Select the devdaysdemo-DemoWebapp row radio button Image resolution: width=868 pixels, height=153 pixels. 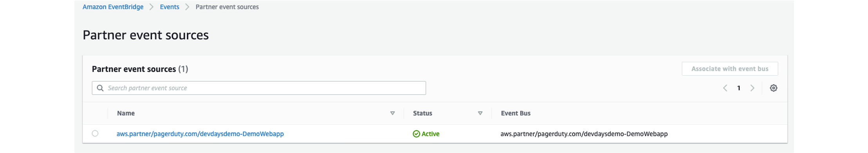(x=95, y=133)
